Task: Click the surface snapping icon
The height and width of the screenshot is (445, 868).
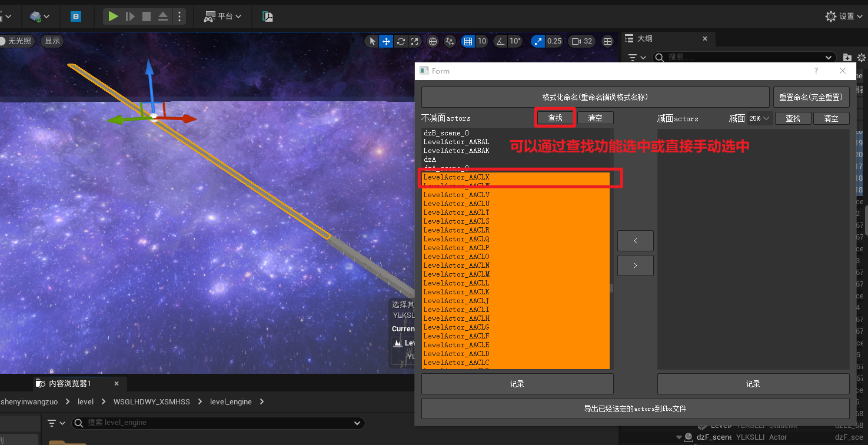Action: (450, 41)
